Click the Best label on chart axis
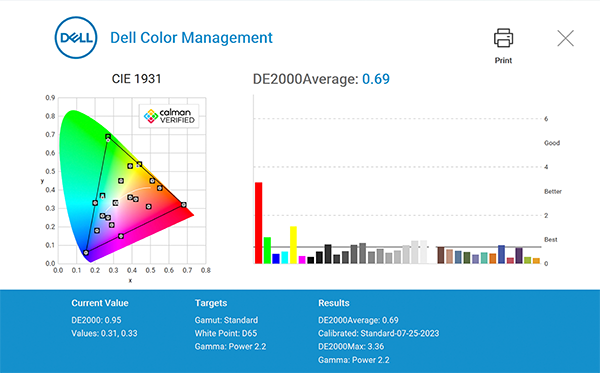Screen dimensions: 600x373 (551, 239)
